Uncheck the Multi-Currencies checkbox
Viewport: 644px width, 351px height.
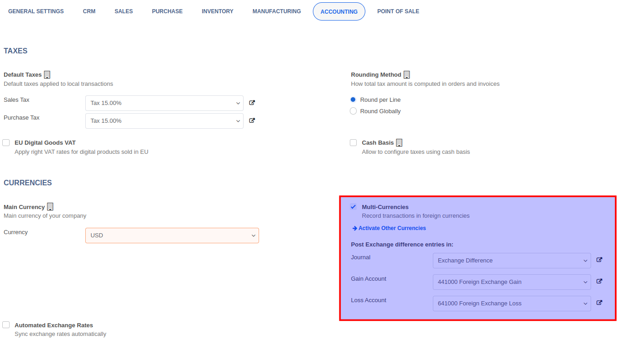click(353, 207)
